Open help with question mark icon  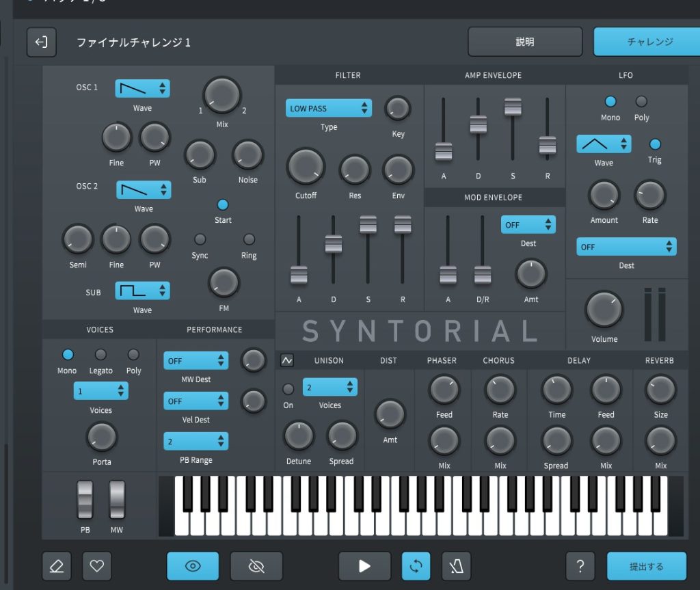tap(580, 566)
